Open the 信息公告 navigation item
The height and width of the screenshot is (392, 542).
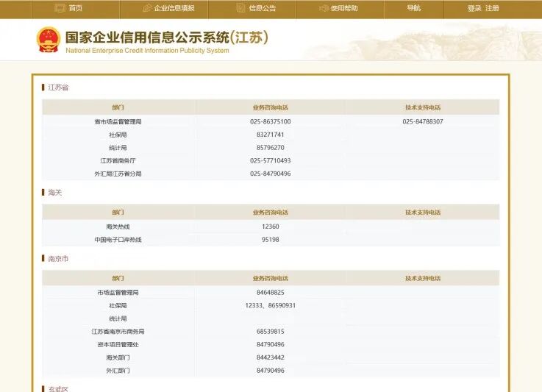coord(262,8)
